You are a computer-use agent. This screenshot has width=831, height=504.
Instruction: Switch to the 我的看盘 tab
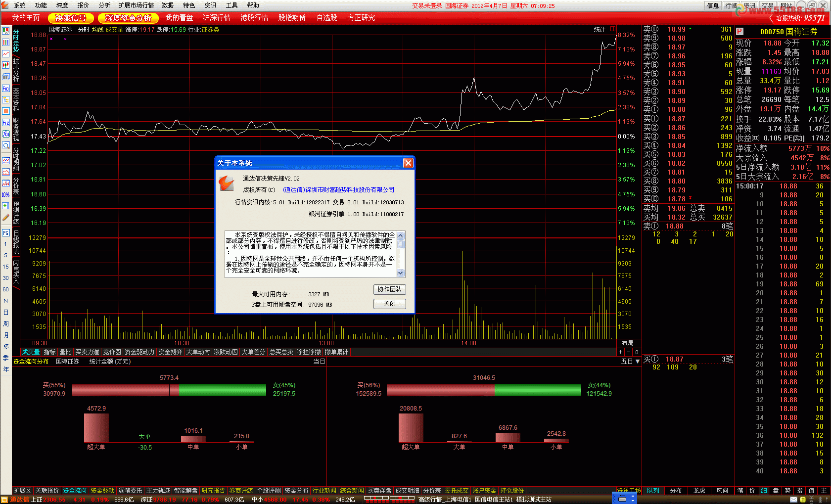click(x=179, y=18)
